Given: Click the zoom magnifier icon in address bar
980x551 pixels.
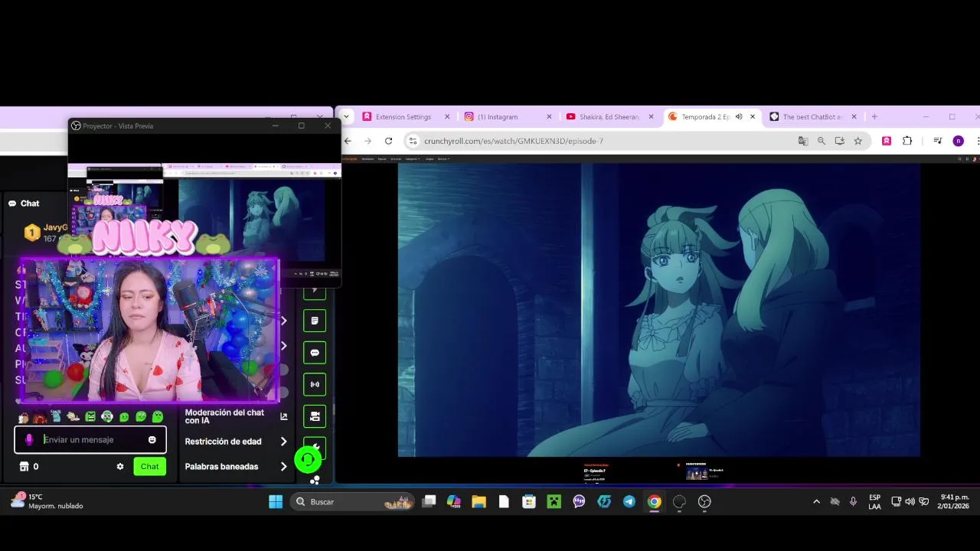Looking at the screenshot, I should 821,141.
